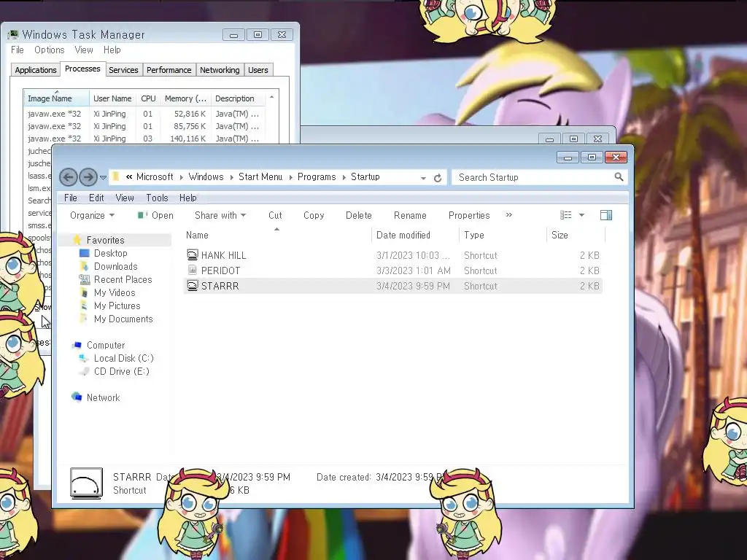Click Programs breadcrumb
The width and height of the screenshot is (747, 560).
click(317, 176)
